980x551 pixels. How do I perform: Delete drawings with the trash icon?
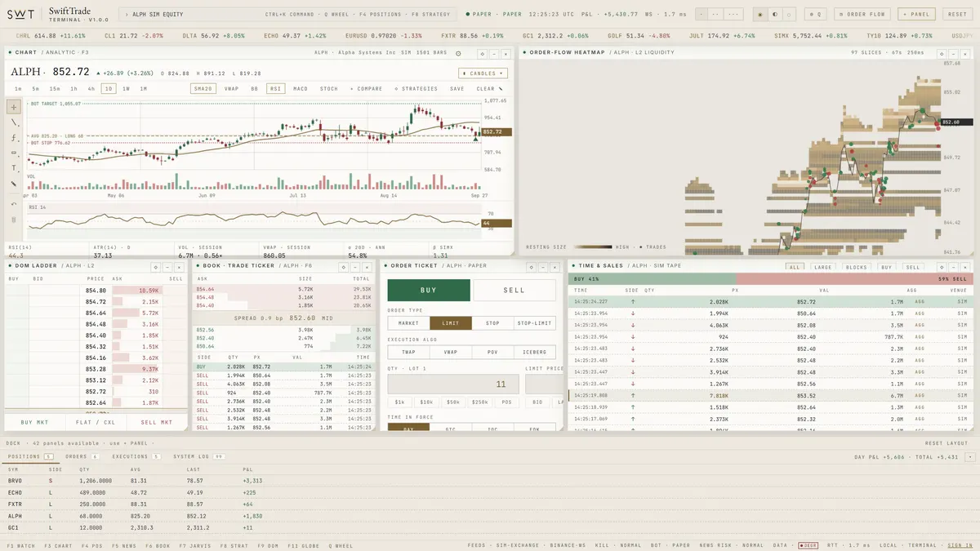coord(14,219)
